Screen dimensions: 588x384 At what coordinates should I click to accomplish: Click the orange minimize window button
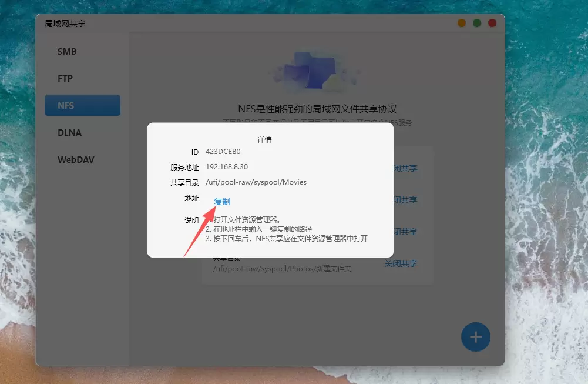[x=462, y=23]
